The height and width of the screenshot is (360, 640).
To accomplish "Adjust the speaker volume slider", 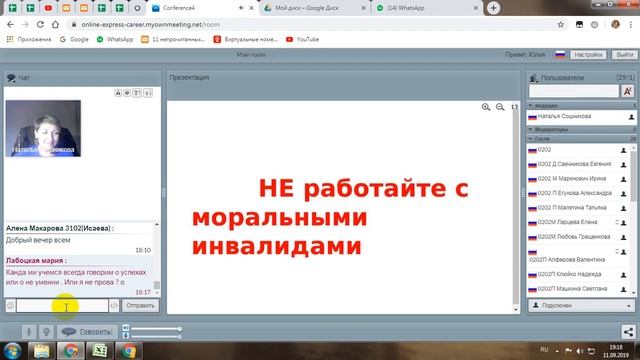I will 156,329.
